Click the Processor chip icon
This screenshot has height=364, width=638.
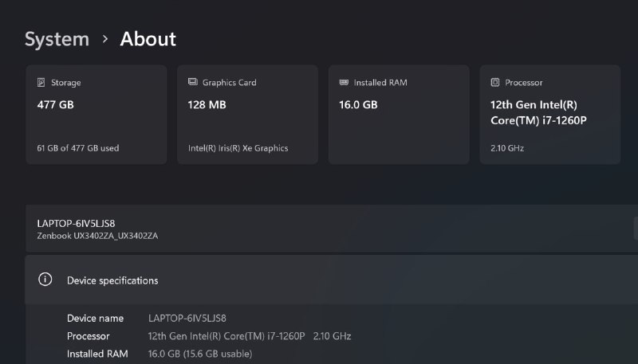click(495, 83)
